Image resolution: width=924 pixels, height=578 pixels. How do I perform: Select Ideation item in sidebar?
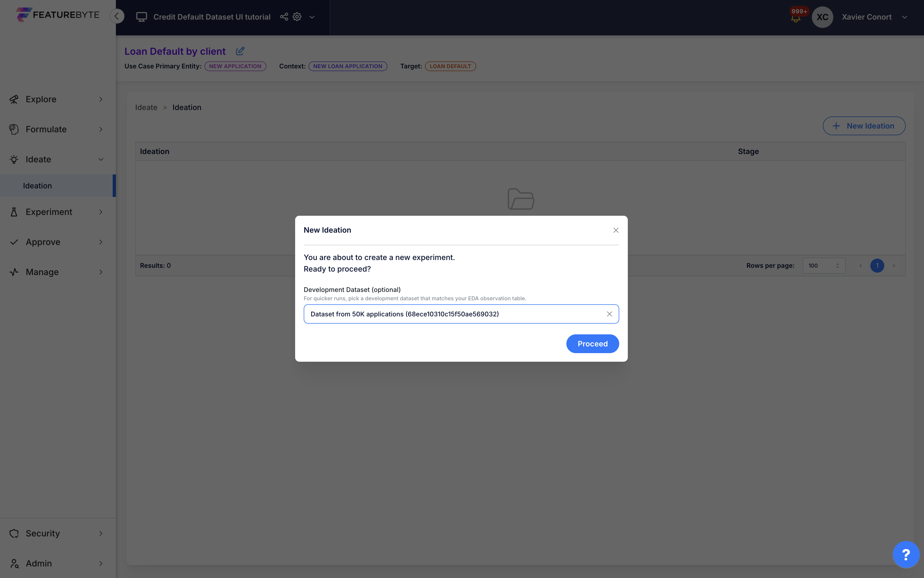click(38, 186)
